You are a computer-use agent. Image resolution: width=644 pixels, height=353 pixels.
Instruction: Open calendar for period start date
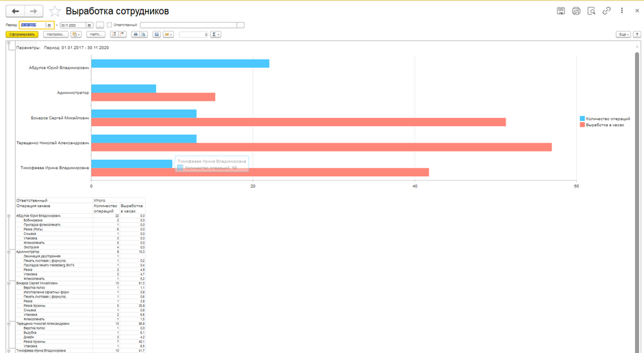tap(49, 25)
